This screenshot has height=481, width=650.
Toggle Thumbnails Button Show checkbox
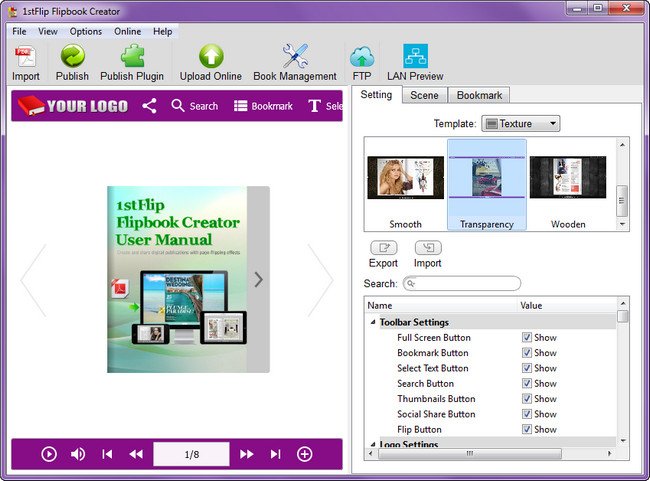526,399
